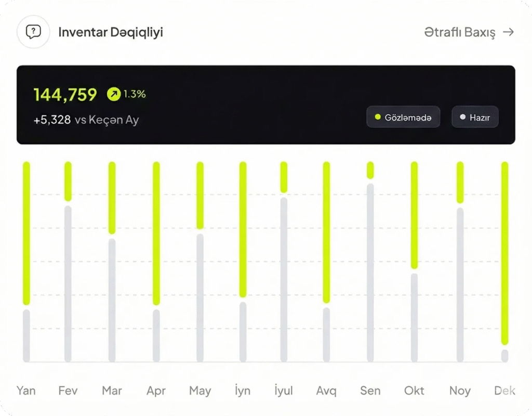The image size is (532, 416).
Task: Select the Fev month label
Action: [68, 391]
